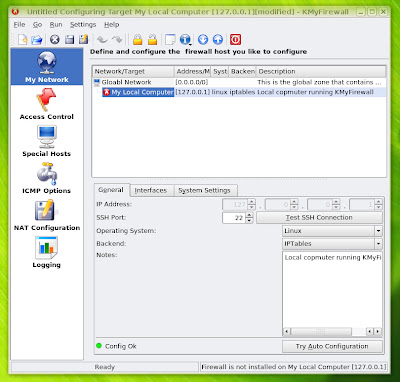Click the SSH Port number field

(234, 218)
